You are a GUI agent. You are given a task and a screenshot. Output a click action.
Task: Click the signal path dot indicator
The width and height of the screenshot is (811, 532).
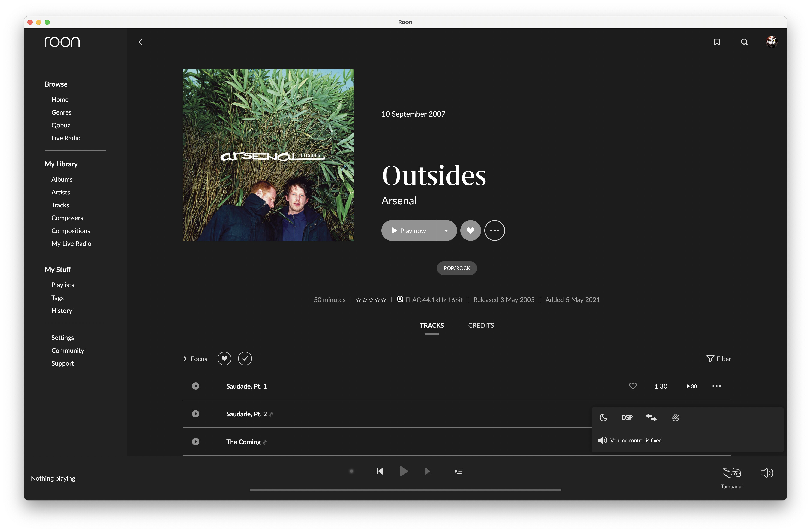tap(351, 471)
